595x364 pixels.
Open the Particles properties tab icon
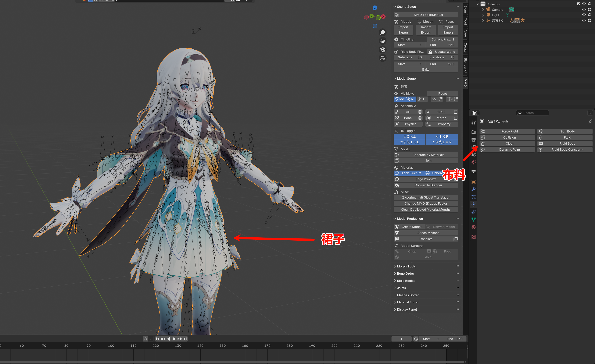click(473, 197)
